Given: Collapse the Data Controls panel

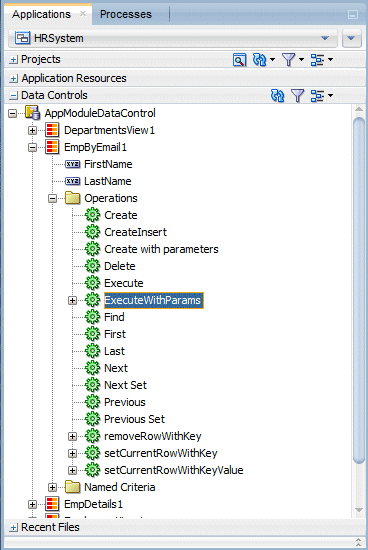Looking at the screenshot, I should pos(13,95).
